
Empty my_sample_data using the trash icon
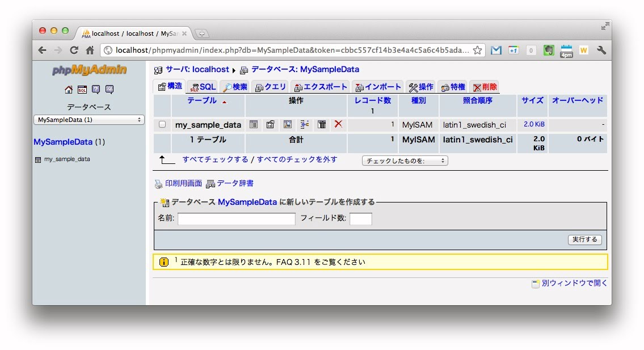[322, 124]
